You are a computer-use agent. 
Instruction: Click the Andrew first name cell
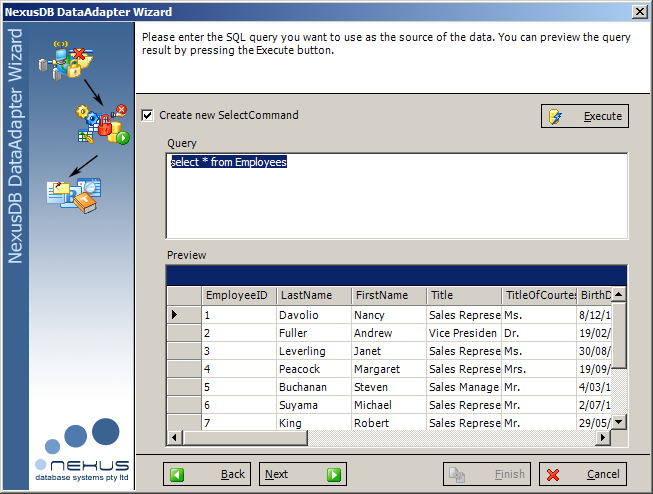coord(389,333)
